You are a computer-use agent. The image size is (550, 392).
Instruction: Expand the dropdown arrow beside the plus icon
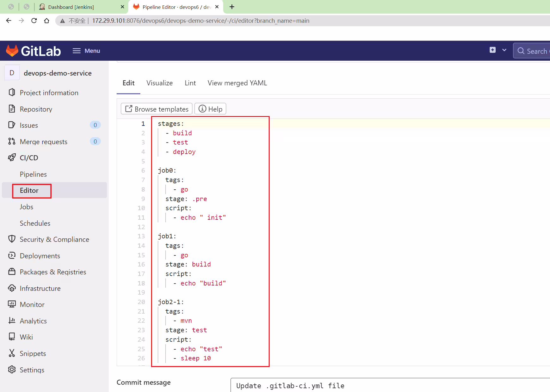(504, 50)
